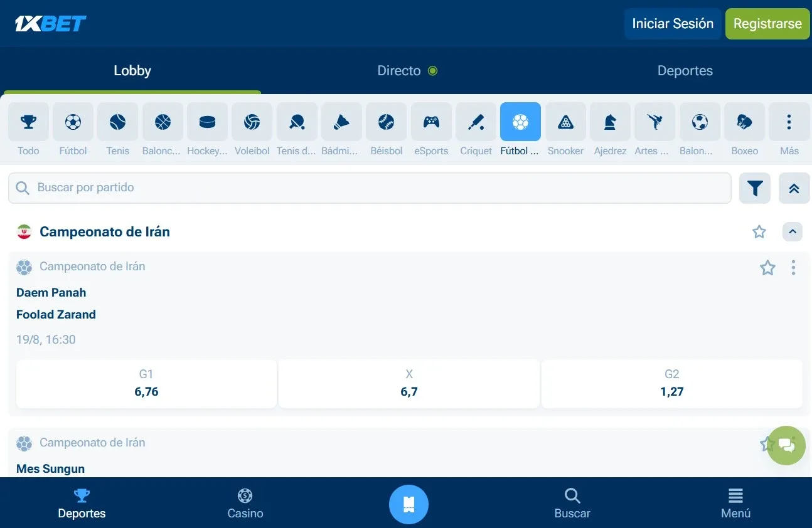
Task: Open the live chat bubble
Action: (x=786, y=445)
